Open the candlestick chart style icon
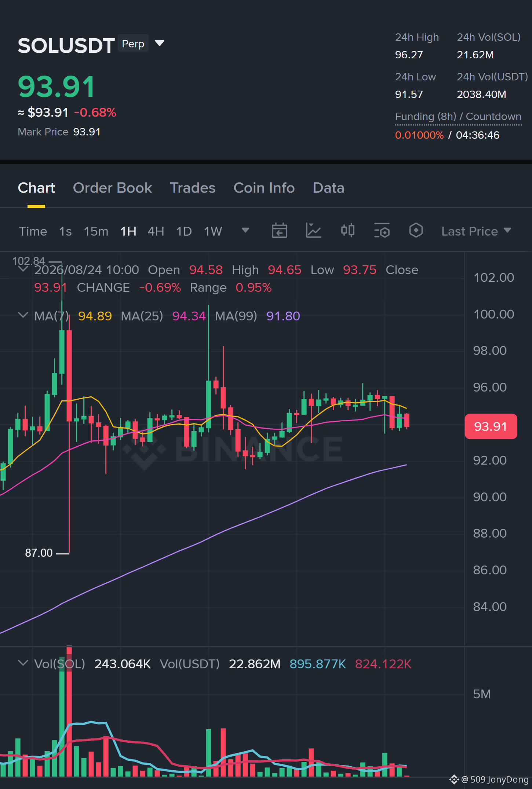The image size is (532, 789). click(x=347, y=231)
